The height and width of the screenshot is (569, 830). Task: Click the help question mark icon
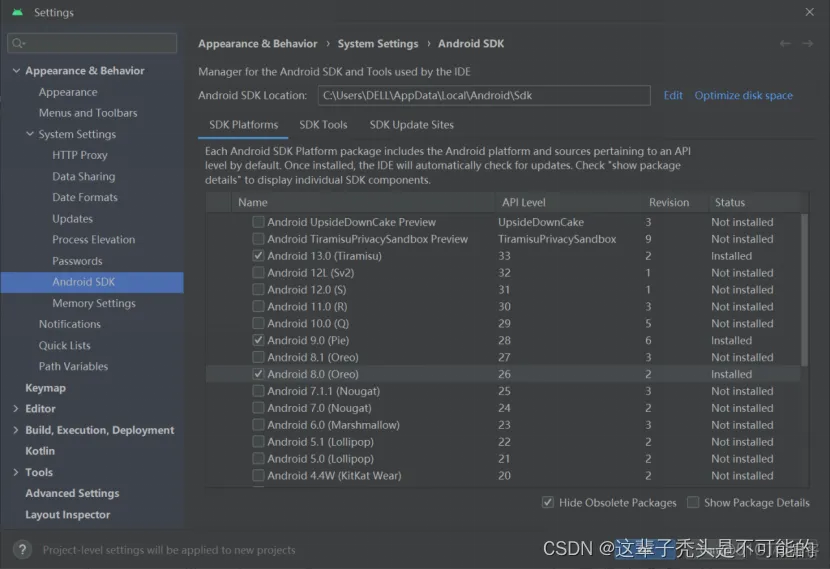(x=22, y=550)
